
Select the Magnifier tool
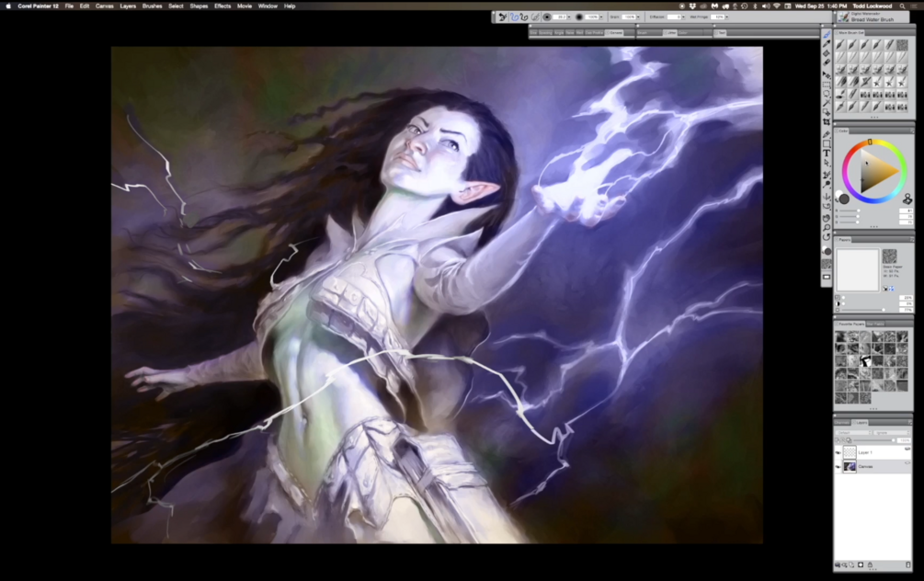click(827, 227)
